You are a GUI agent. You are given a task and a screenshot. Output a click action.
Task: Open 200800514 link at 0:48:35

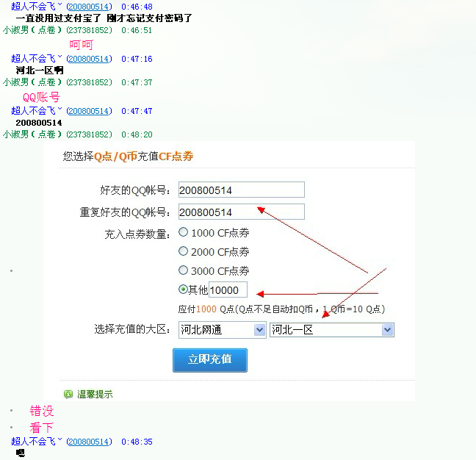pyautogui.click(x=89, y=441)
